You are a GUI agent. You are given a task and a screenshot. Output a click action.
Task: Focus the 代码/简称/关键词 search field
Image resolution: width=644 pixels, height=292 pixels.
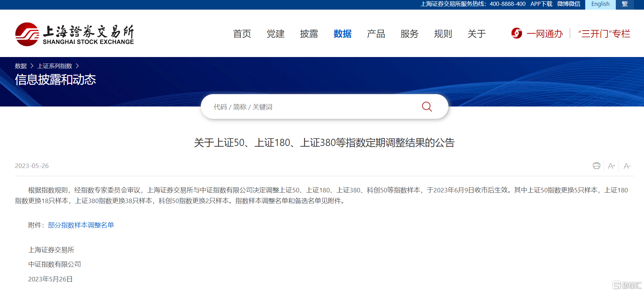point(313,107)
